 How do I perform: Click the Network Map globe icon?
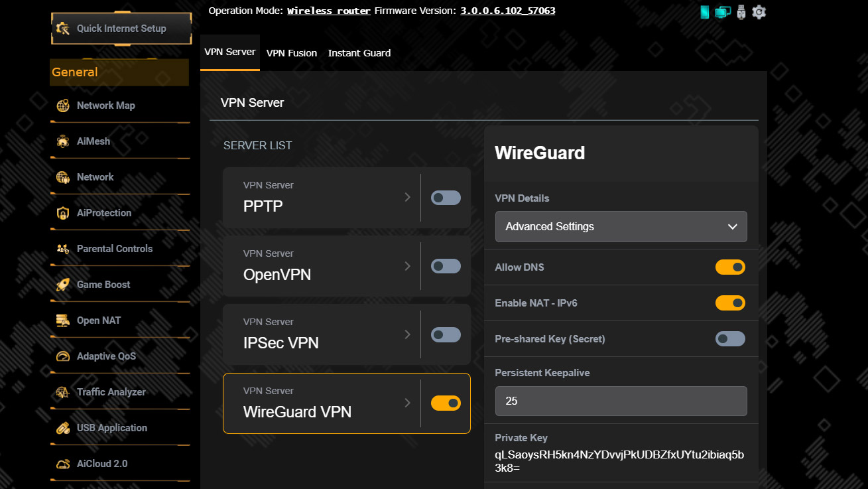tap(63, 105)
